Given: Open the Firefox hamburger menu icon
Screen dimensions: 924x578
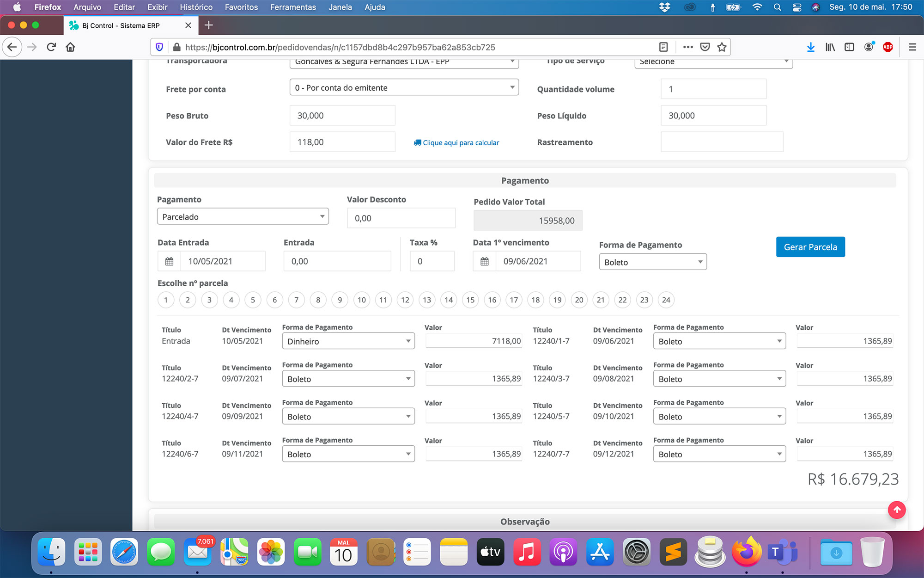Looking at the screenshot, I should (912, 47).
